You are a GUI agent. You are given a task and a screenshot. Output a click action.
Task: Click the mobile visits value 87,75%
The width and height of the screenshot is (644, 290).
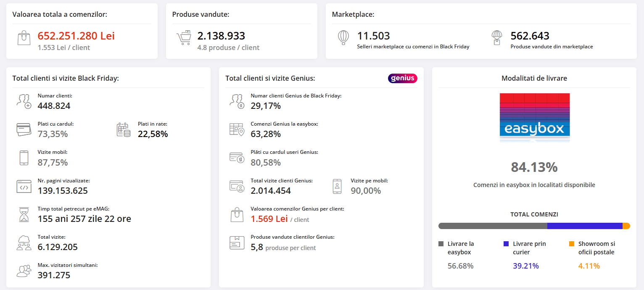coord(53,162)
